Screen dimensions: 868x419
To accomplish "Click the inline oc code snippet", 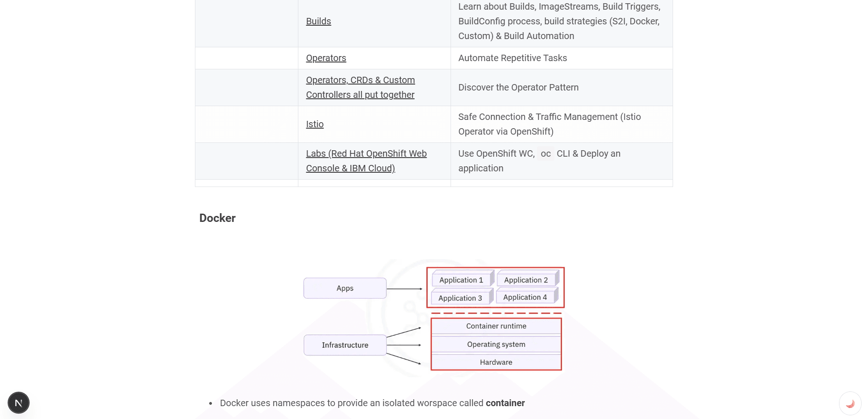I will click(x=546, y=154).
